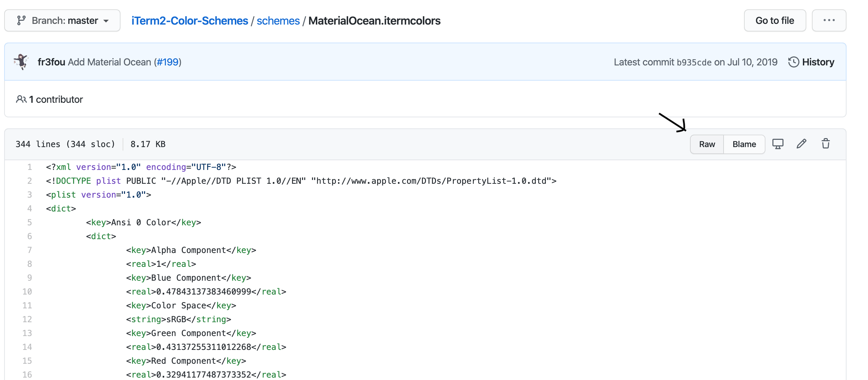Click the History link
The image size is (868, 380).
tap(818, 62)
